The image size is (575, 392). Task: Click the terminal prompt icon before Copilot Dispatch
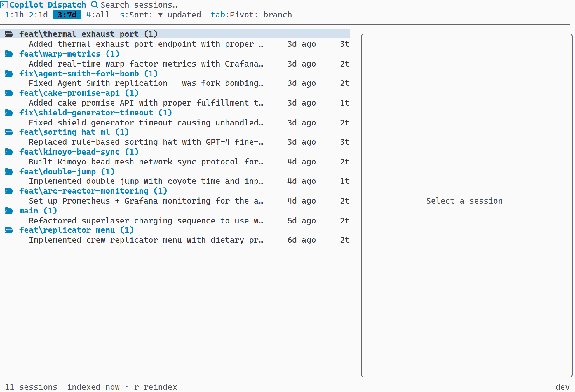point(5,5)
